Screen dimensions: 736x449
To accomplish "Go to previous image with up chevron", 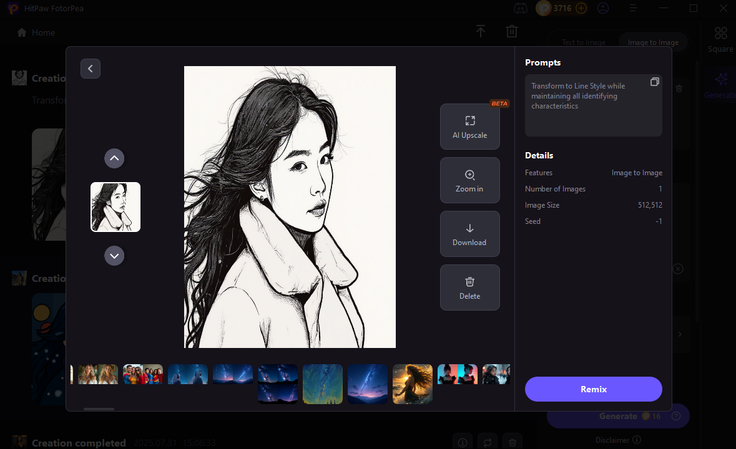I will (x=114, y=158).
